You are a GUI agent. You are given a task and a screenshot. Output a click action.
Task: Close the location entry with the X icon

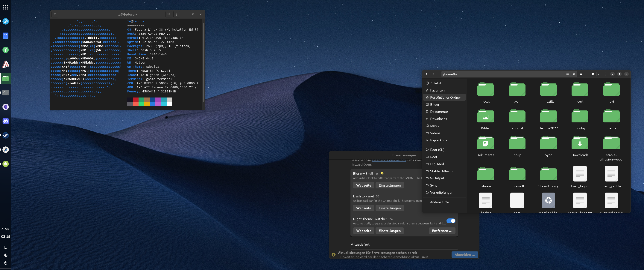click(x=574, y=74)
